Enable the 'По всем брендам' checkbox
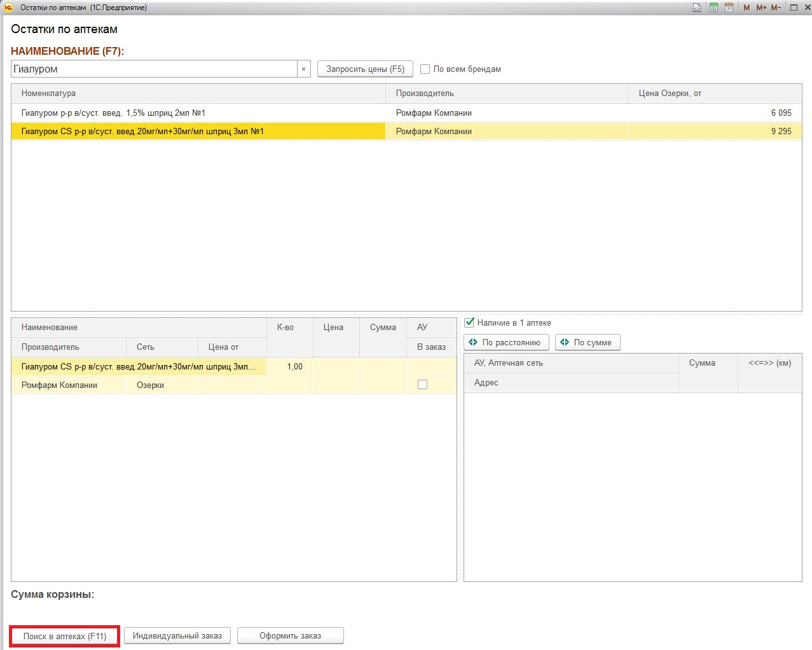Viewport: 812px width, 650px height. (425, 69)
